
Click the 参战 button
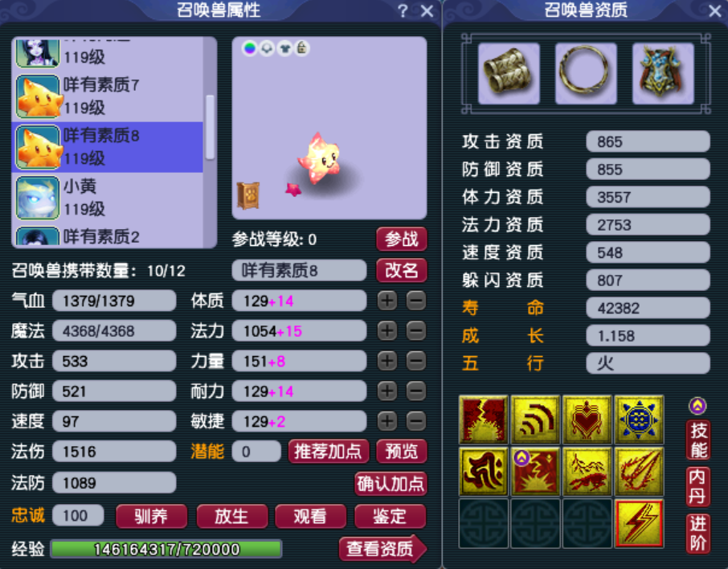coord(401,239)
